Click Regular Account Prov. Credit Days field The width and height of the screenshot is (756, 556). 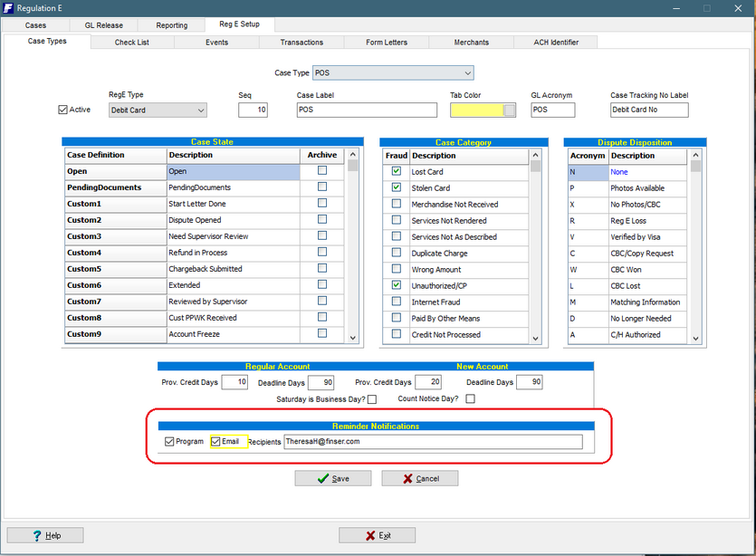[x=234, y=382]
